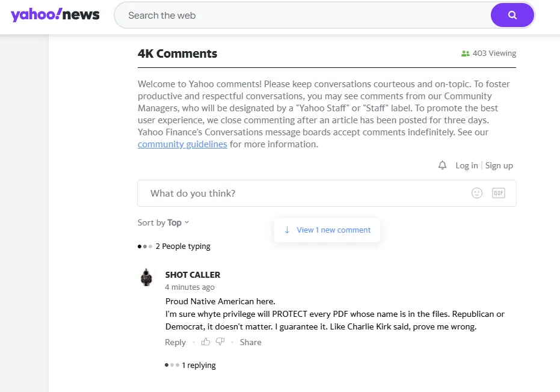This screenshot has height=392, width=560.
Task: Open the community guidelines link
Action: [x=182, y=144]
